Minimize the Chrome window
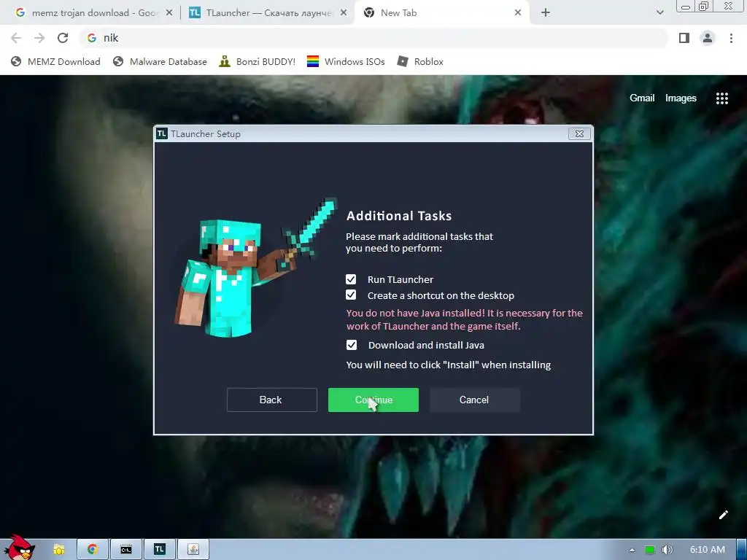This screenshot has width=747, height=560. (x=686, y=7)
